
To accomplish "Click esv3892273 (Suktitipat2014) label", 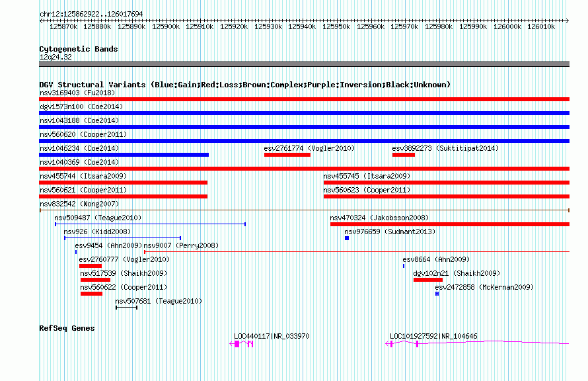I will pos(445,148).
